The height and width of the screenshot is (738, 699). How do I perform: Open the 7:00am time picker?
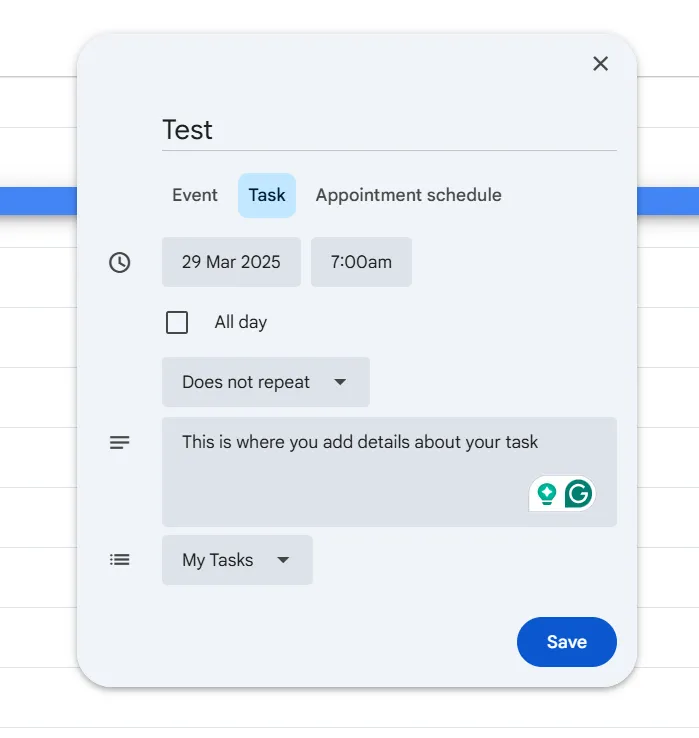(x=361, y=262)
